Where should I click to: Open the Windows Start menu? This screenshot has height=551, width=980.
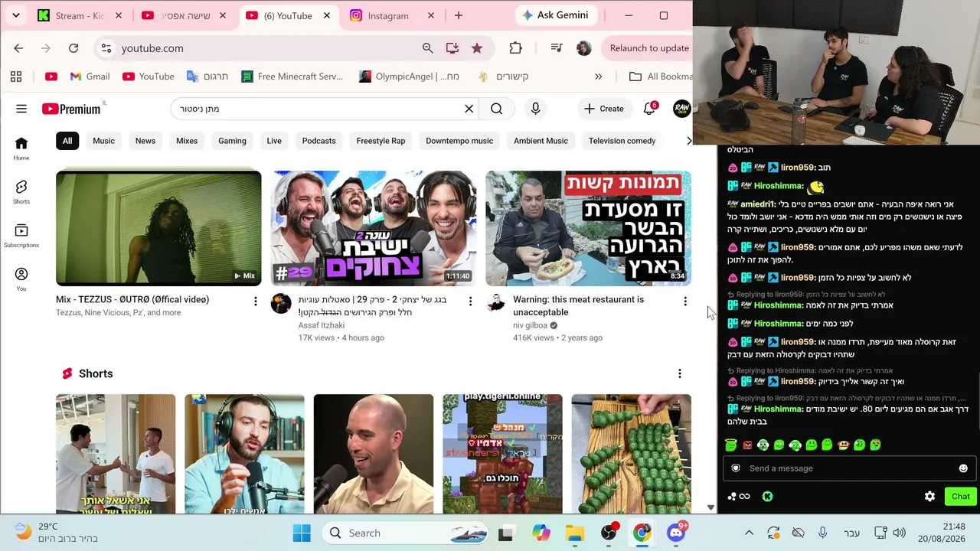point(302,533)
